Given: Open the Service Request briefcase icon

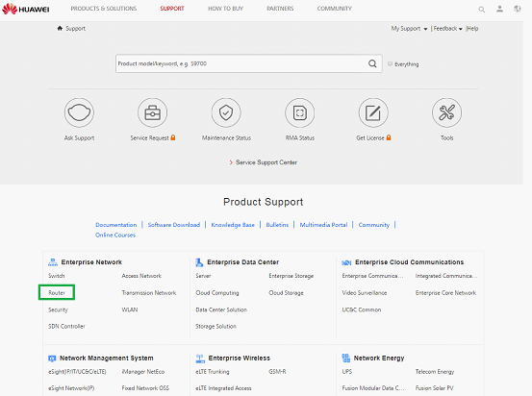Looking at the screenshot, I should click(152, 112).
